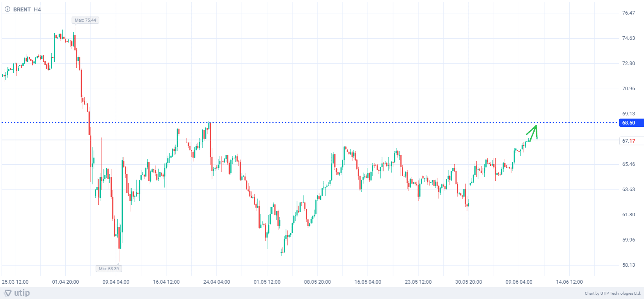
Task: Click the 14.06 12:00 time axis label
Action: (x=569, y=282)
